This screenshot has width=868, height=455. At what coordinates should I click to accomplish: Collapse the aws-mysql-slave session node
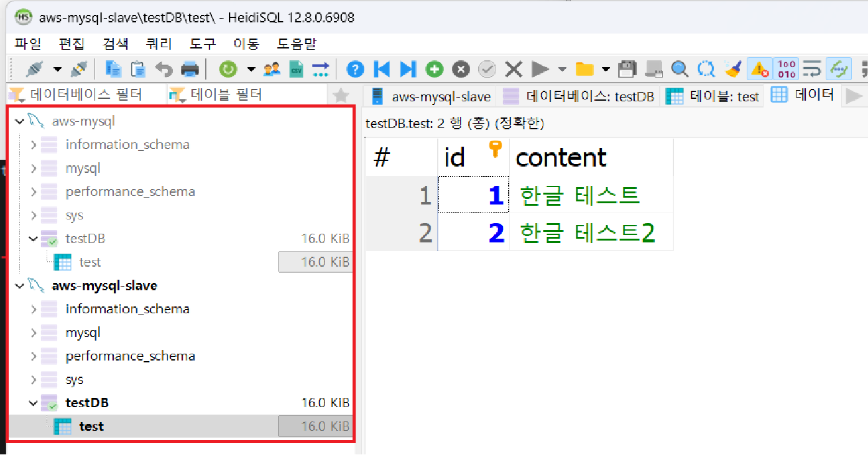click(19, 286)
